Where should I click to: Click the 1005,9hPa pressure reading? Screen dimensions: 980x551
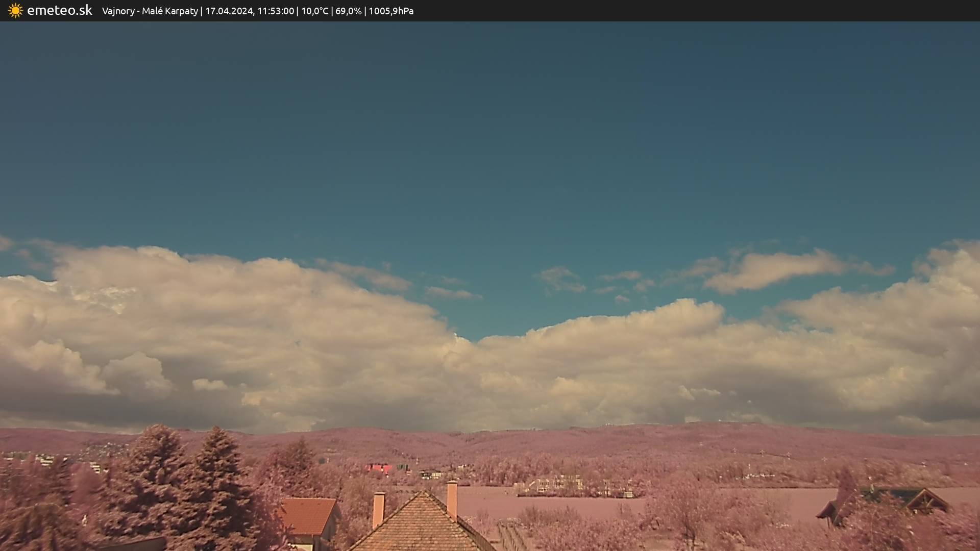pos(391,11)
